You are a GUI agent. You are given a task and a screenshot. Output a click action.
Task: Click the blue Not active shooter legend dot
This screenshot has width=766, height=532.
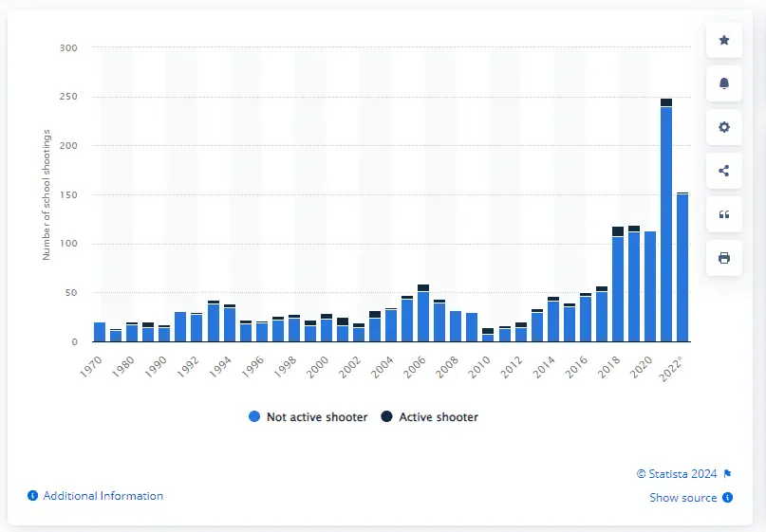(x=252, y=417)
